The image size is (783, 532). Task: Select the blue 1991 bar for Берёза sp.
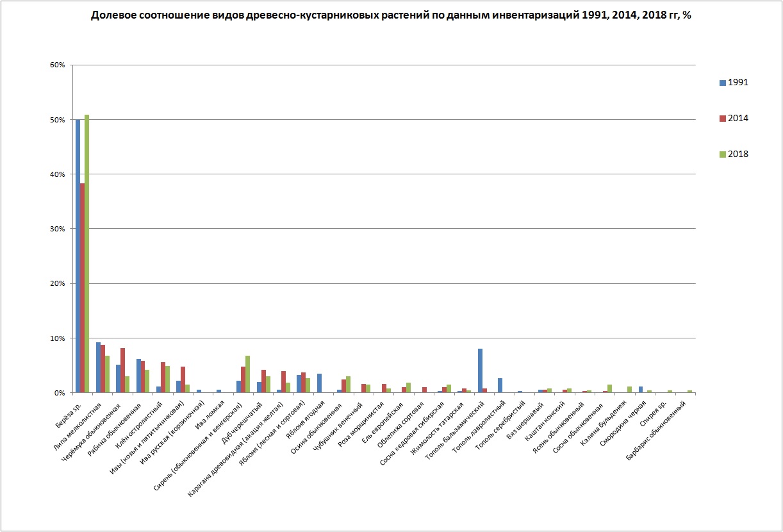pyautogui.click(x=78, y=256)
